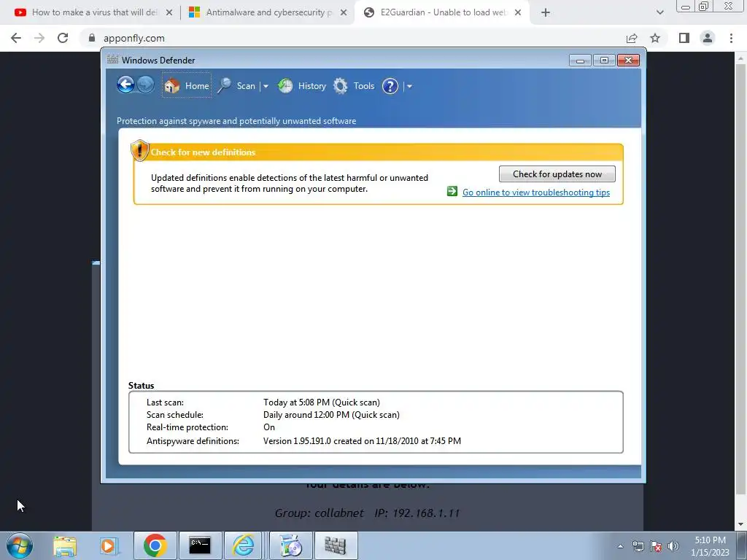Click Check for updates now
The height and width of the screenshot is (560, 747).
pos(557,174)
